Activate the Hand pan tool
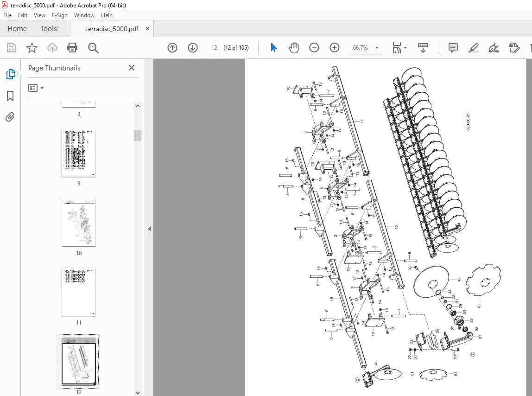 point(294,48)
